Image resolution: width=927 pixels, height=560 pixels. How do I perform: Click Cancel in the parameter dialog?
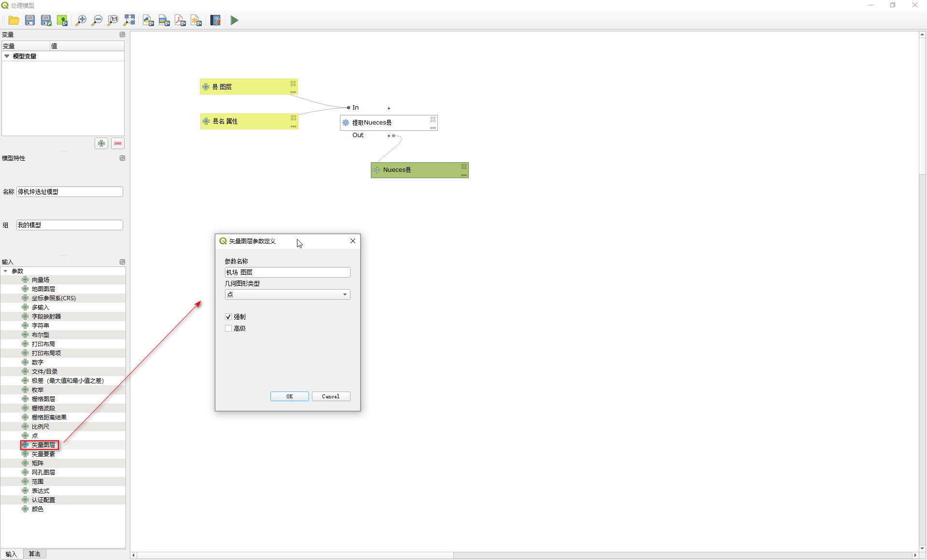pyautogui.click(x=331, y=396)
